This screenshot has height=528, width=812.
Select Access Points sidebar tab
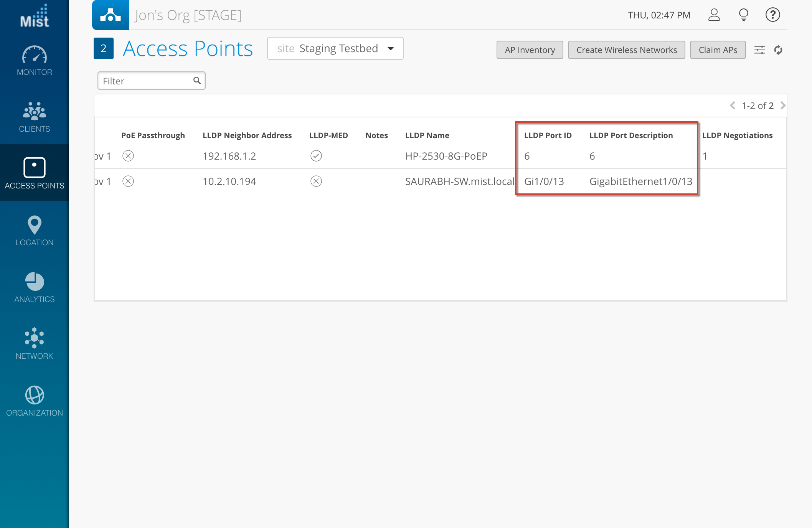34,173
